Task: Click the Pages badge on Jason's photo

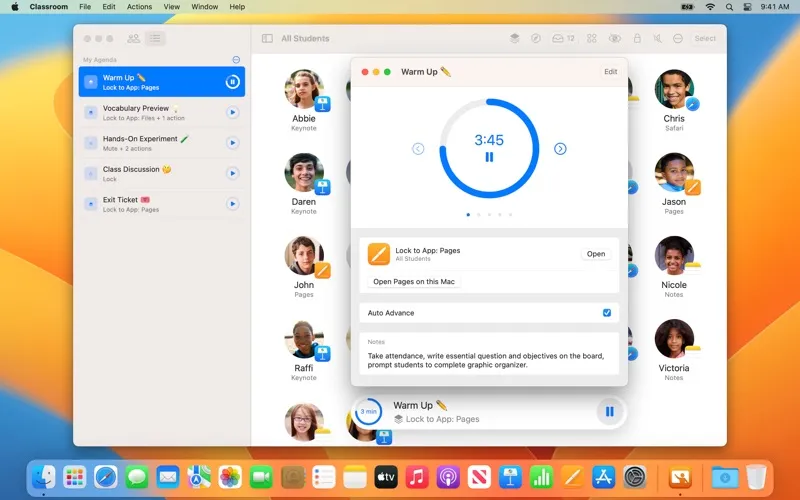Action: click(693, 187)
